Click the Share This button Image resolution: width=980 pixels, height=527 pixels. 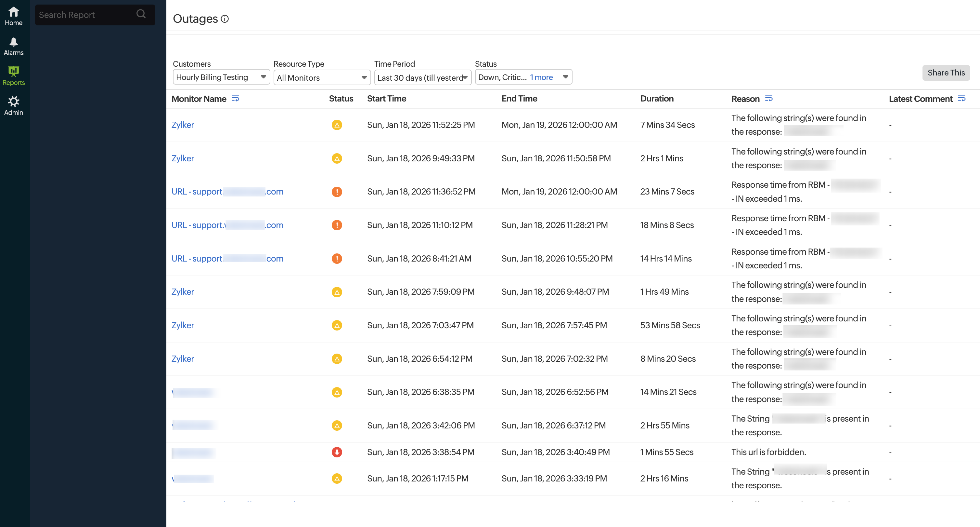point(946,73)
